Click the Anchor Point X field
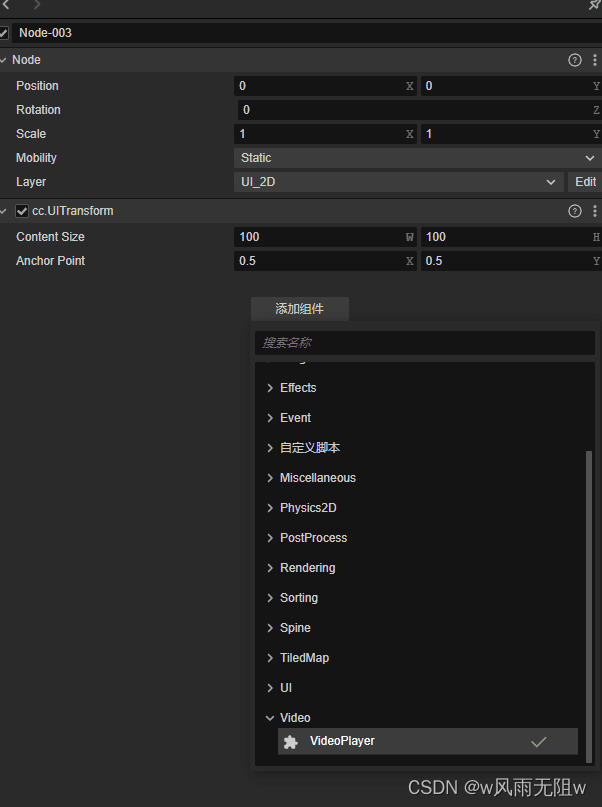Screen dimensions: 602x807 pos(325,261)
